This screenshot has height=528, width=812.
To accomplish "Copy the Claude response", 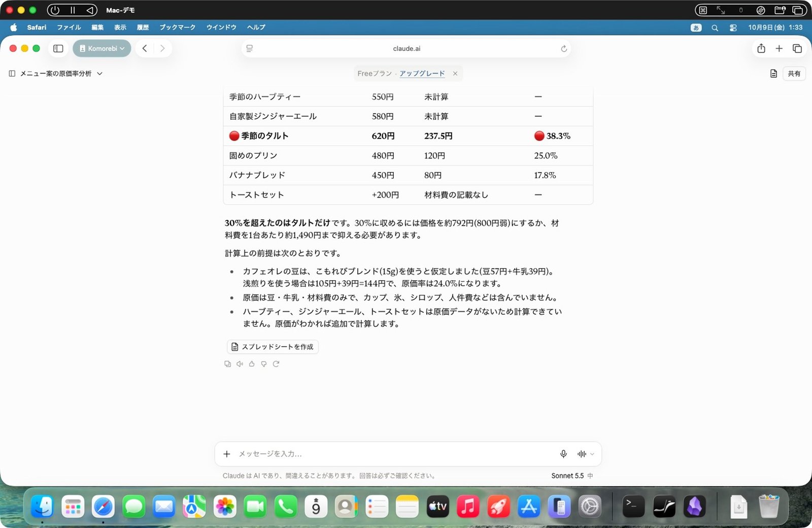I will (227, 364).
